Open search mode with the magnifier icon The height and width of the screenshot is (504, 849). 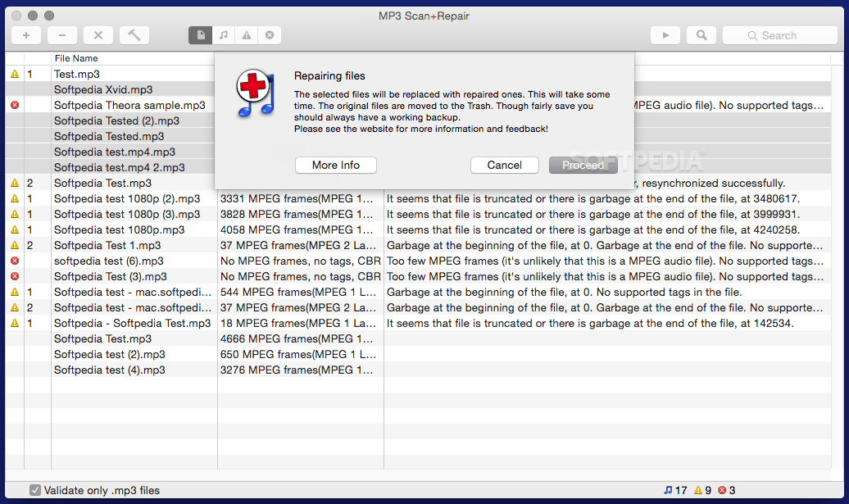point(701,35)
